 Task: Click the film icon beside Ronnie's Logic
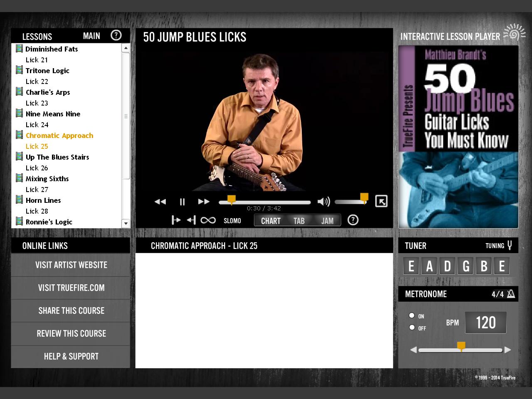pos(19,222)
